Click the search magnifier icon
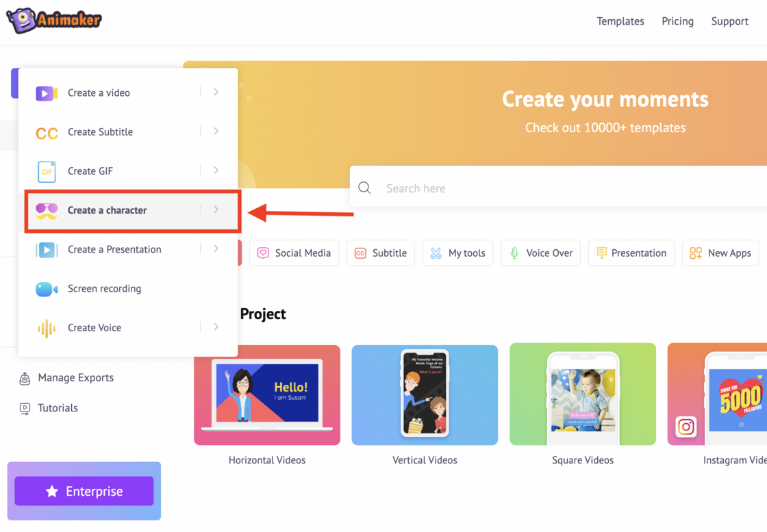The height and width of the screenshot is (532, 767). point(364,187)
